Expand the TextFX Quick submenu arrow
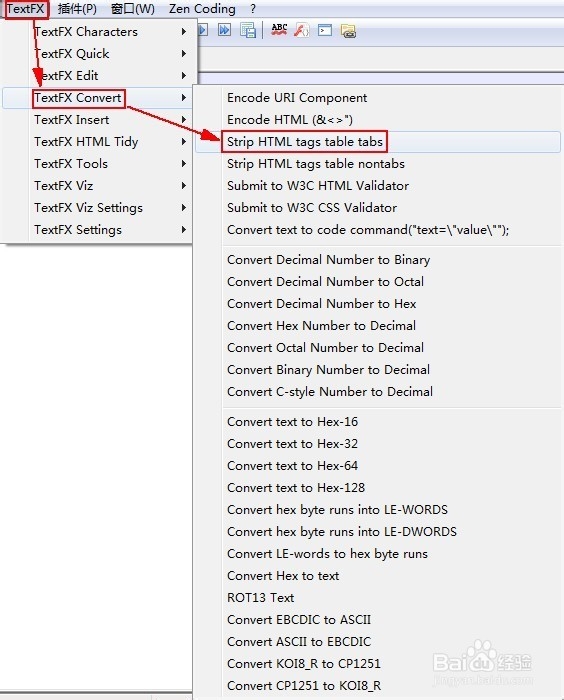564x700 pixels. tap(184, 54)
